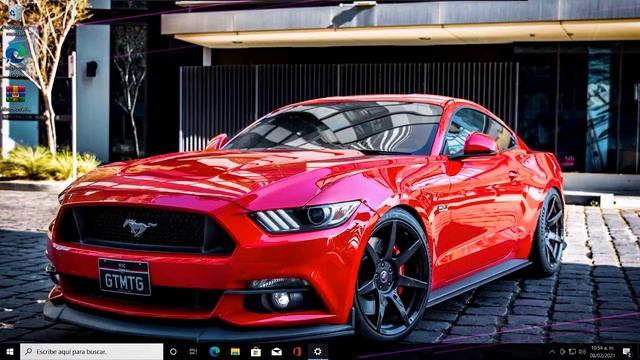This screenshot has height=360, width=640.
Task: Show hidden system tray icons
Action: (552, 351)
